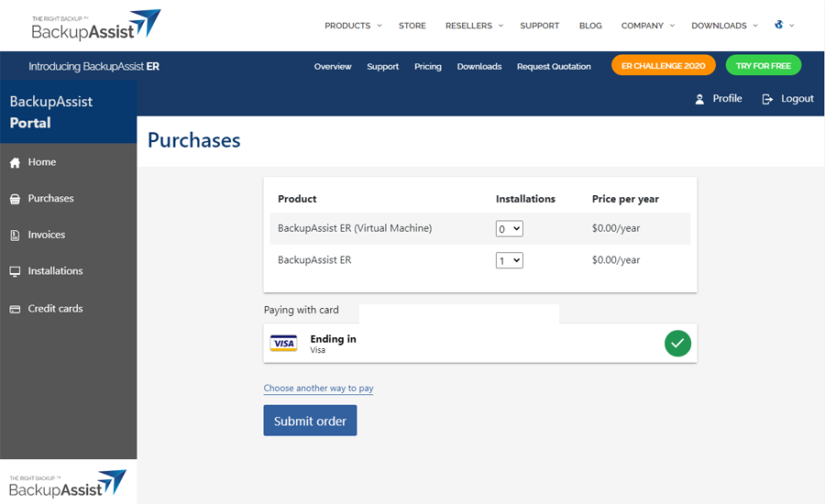This screenshot has width=825, height=504.
Task: Click the Logout arrow icon
Action: (767, 99)
